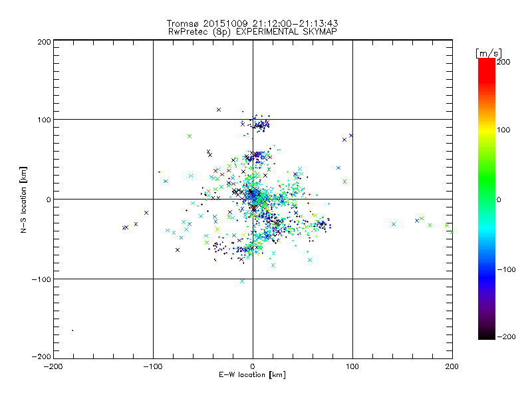The width and height of the screenshot is (532, 399).
Task: Click the yellow band at 100 on the colorbar
Action: tap(487, 130)
